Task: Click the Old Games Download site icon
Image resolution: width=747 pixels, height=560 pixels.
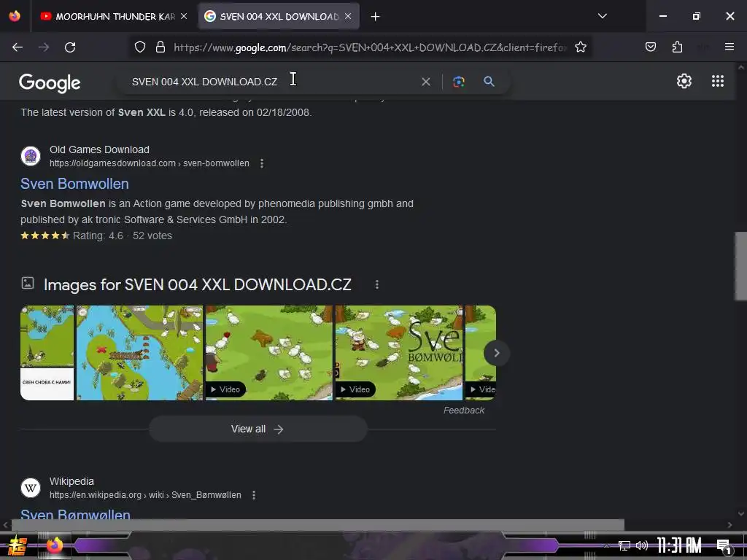Action: tap(31, 156)
